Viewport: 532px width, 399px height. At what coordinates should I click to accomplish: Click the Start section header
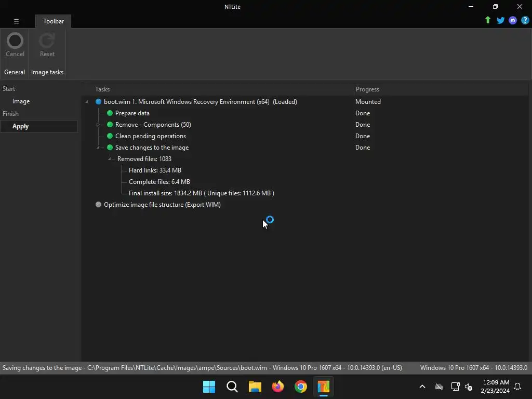click(9, 89)
